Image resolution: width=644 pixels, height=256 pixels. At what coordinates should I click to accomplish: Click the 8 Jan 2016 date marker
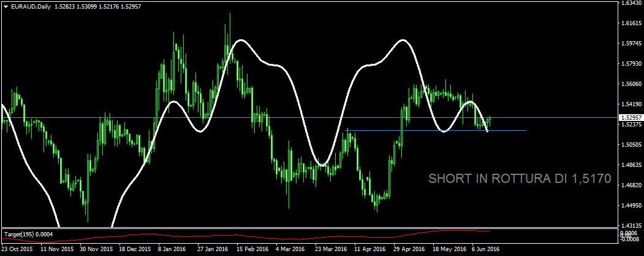point(172,250)
